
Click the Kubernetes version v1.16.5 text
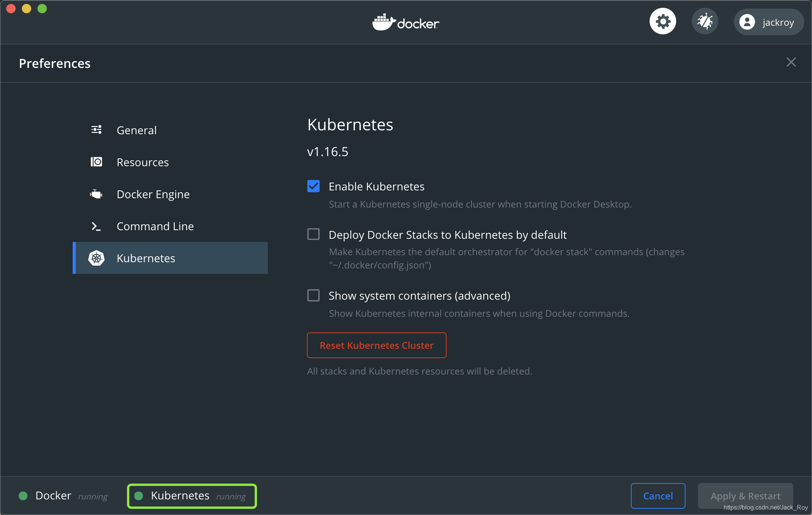click(328, 152)
